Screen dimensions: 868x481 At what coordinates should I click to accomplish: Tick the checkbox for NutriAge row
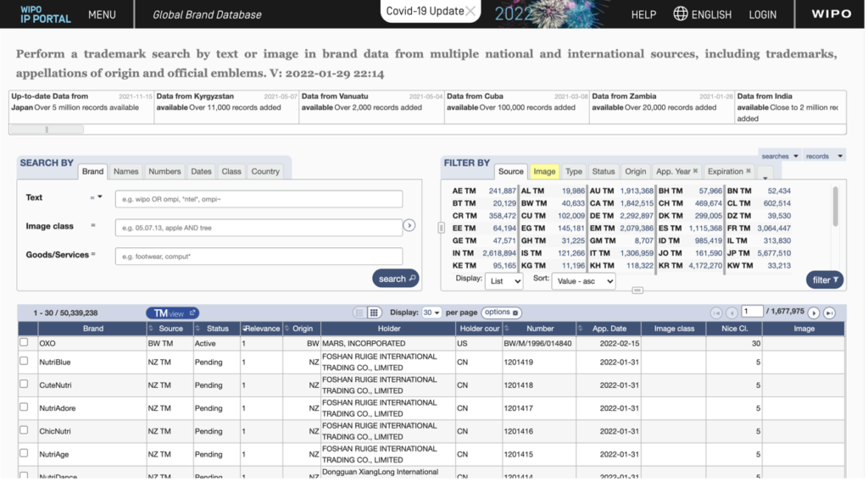[24, 453]
